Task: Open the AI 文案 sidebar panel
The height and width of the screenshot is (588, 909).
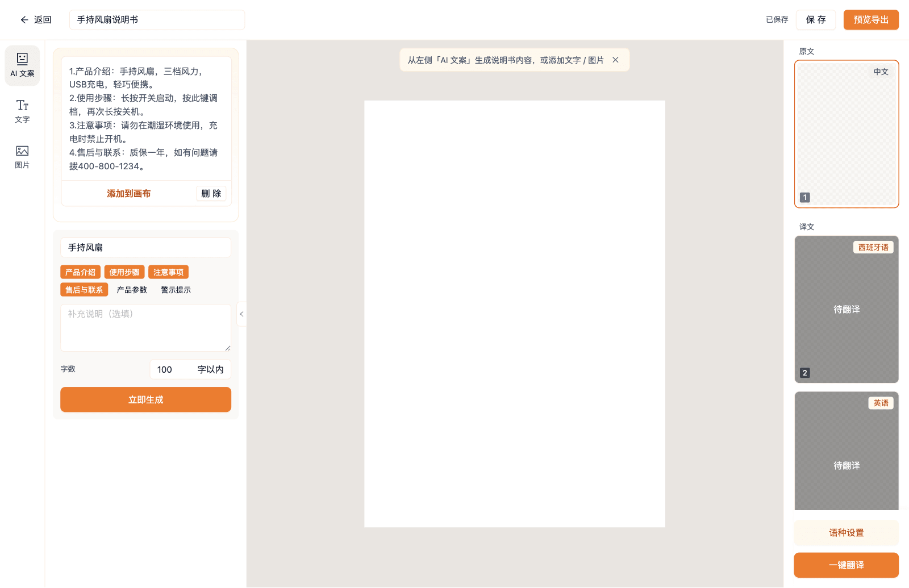Action: (22, 65)
